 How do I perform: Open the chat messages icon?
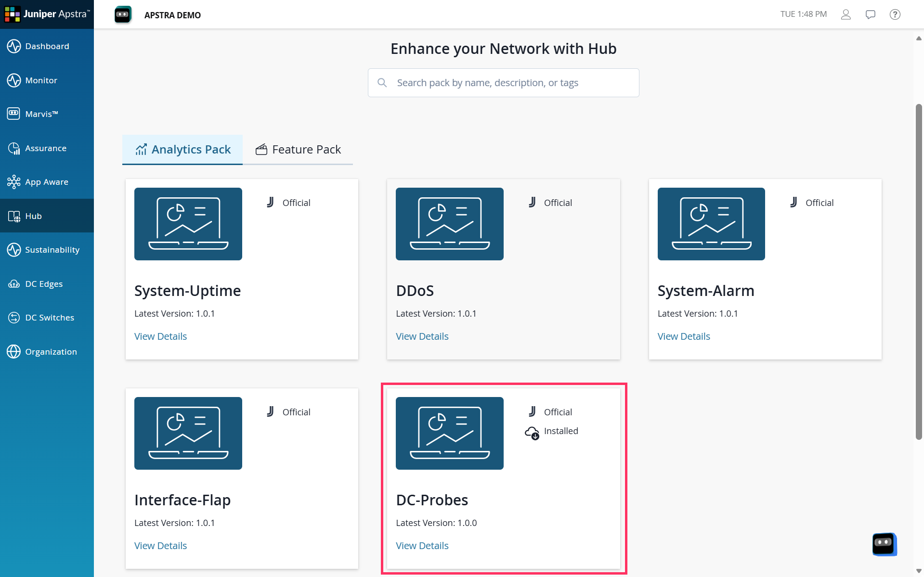pos(871,14)
